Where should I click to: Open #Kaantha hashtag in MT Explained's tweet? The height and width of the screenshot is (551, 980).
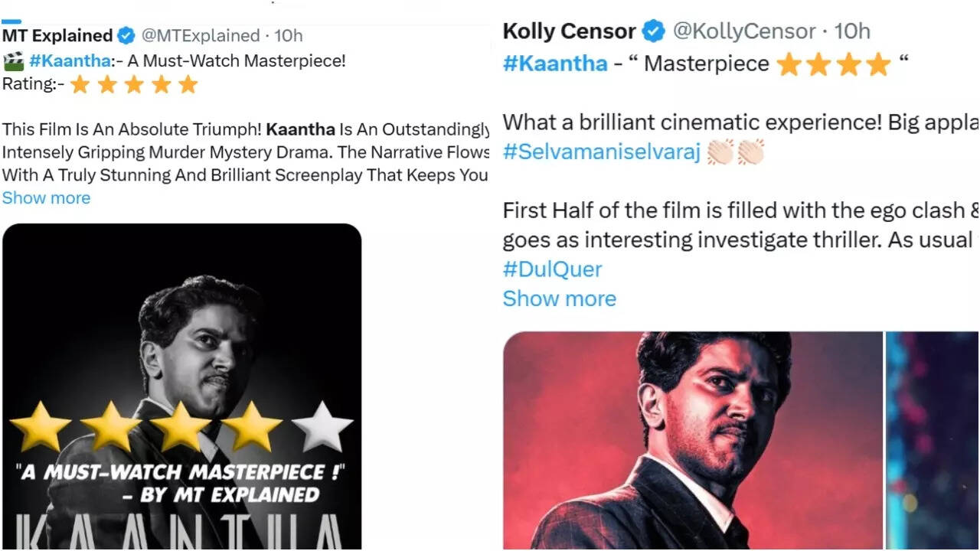[70, 61]
